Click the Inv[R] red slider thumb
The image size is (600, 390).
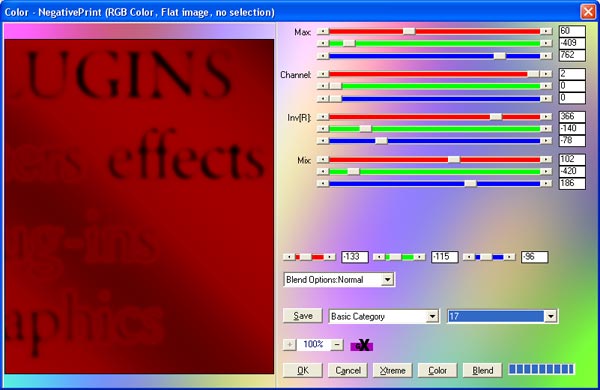click(x=496, y=116)
